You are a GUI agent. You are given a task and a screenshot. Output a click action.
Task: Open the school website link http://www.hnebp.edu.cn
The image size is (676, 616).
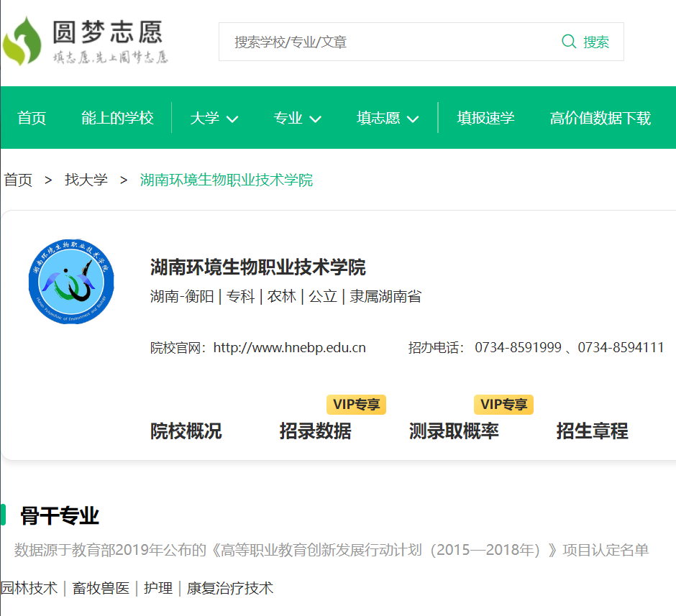point(289,347)
